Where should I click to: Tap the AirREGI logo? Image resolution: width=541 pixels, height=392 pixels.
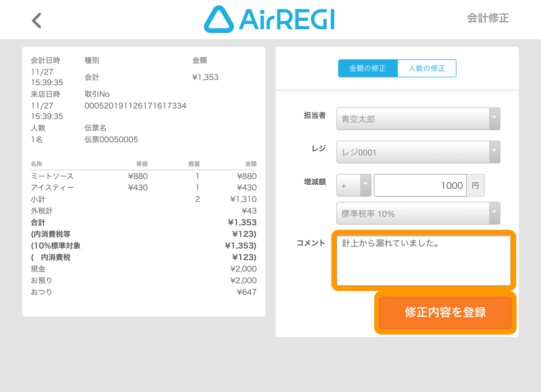(269, 19)
